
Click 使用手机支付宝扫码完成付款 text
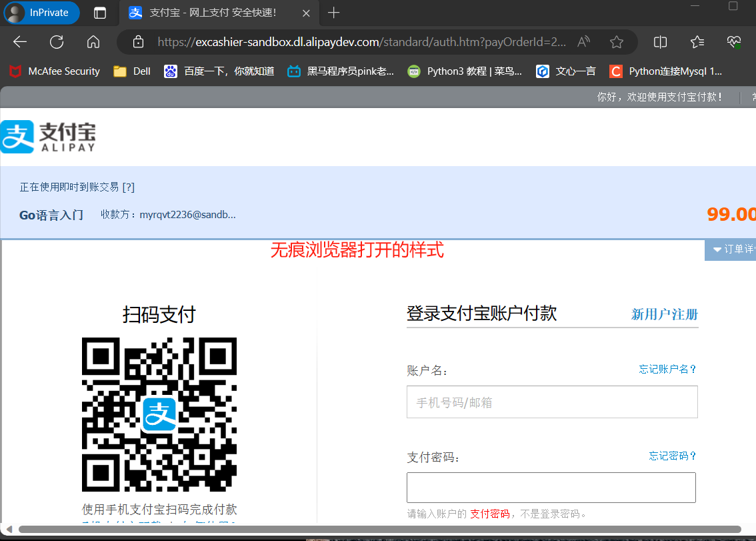159,509
